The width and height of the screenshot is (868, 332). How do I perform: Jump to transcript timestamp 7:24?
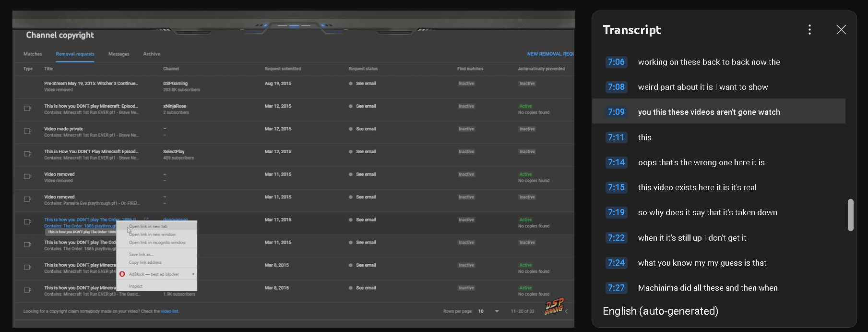coord(616,263)
